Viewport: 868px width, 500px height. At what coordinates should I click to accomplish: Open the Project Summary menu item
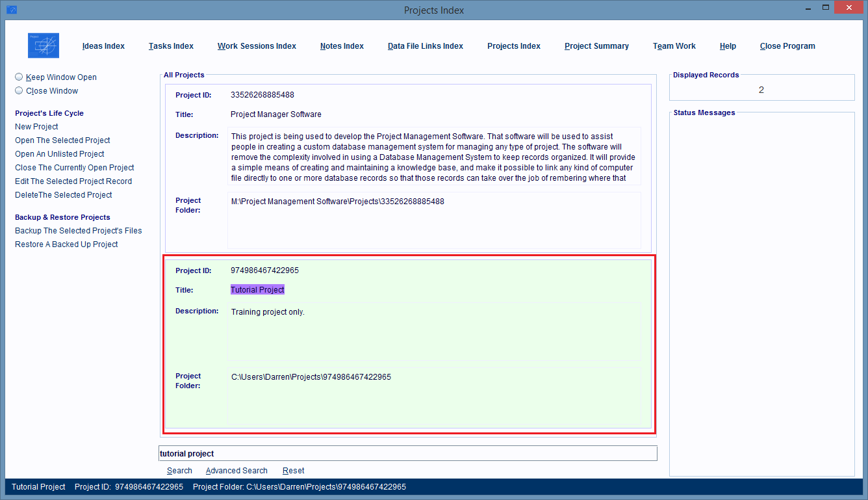(x=596, y=46)
